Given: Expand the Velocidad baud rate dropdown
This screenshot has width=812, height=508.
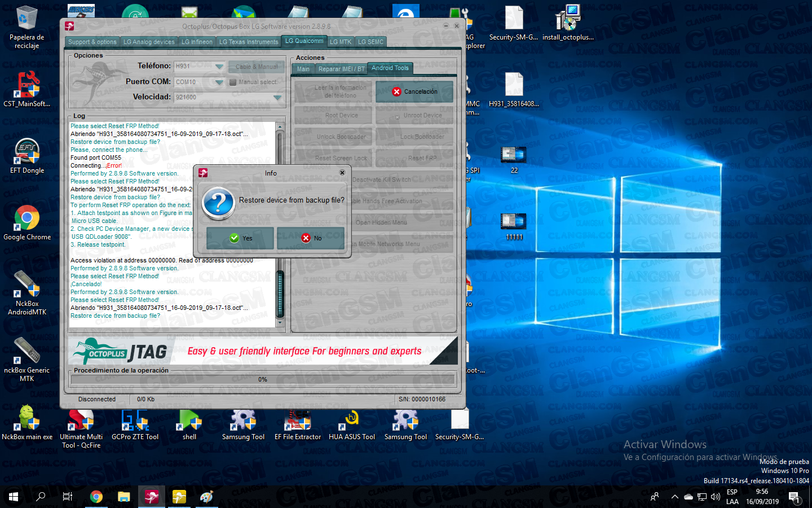Looking at the screenshot, I should [x=277, y=98].
